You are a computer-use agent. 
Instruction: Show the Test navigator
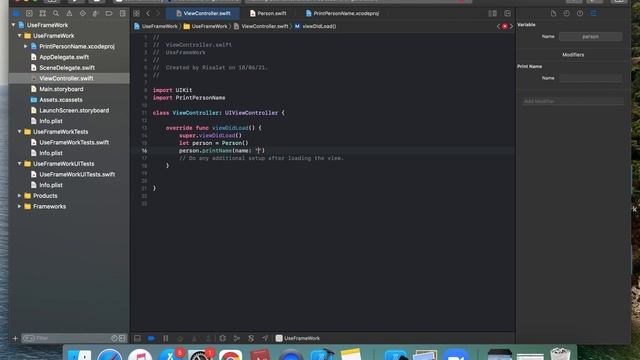coord(82,13)
